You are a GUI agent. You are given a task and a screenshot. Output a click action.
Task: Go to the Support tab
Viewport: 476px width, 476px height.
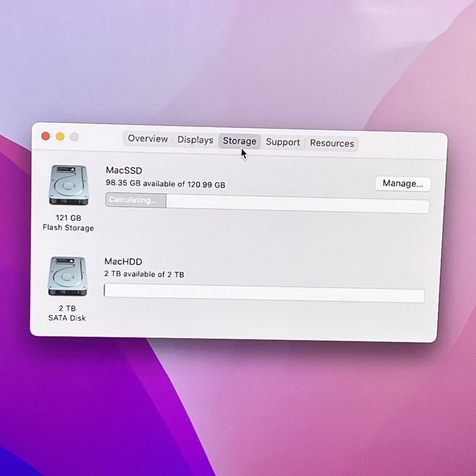coord(283,142)
